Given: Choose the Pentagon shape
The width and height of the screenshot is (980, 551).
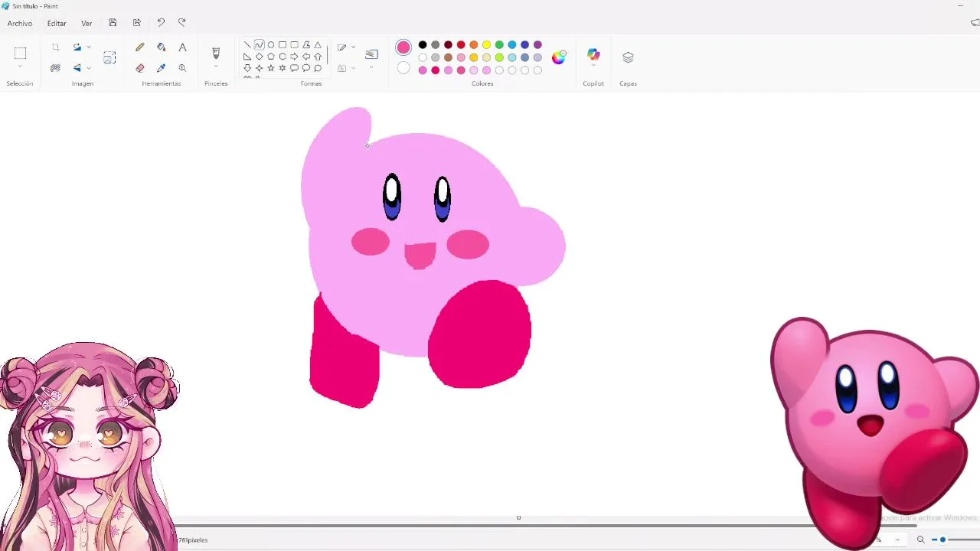Looking at the screenshot, I should [x=271, y=57].
